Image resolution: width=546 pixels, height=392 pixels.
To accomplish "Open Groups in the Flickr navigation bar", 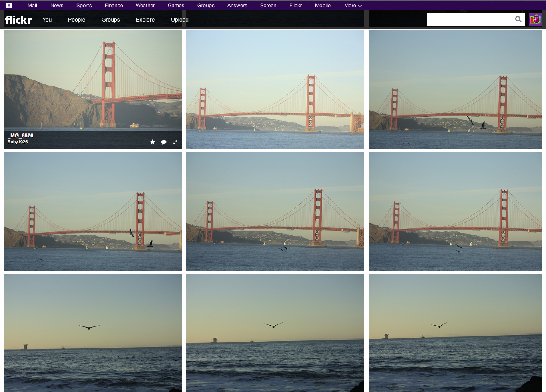I will coord(111,20).
